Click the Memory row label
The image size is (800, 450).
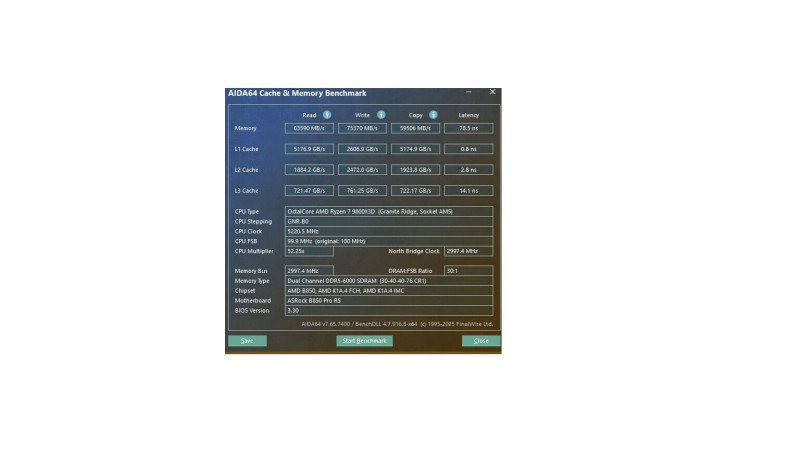[x=245, y=128]
